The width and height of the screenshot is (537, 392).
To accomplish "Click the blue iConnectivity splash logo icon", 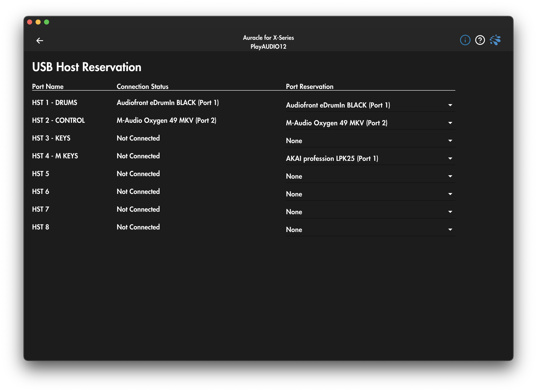I will tap(495, 40).
